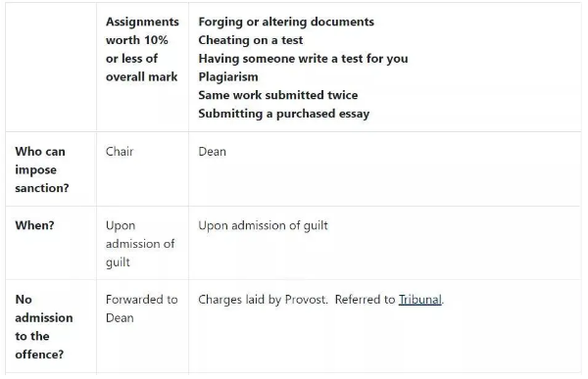This screenshot has height=379, width=588.
Task: Click 'Upon admission of guilt' in Dean column
Action: pos(263,225)
